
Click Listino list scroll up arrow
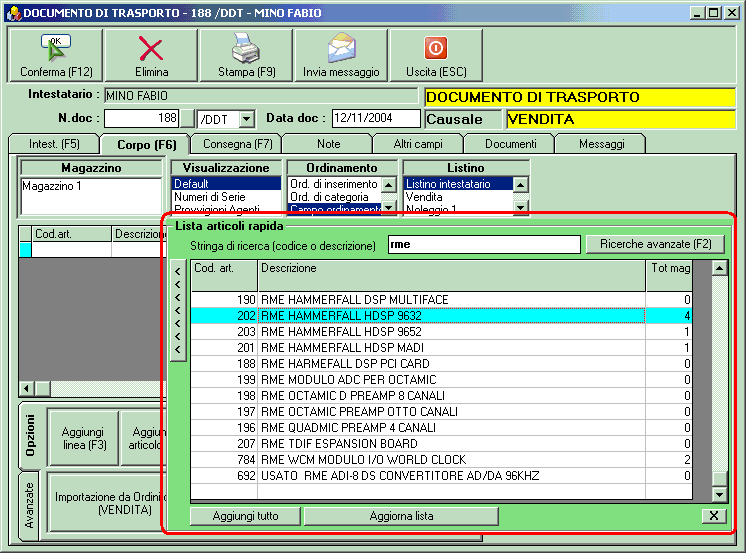click(520, 185)
